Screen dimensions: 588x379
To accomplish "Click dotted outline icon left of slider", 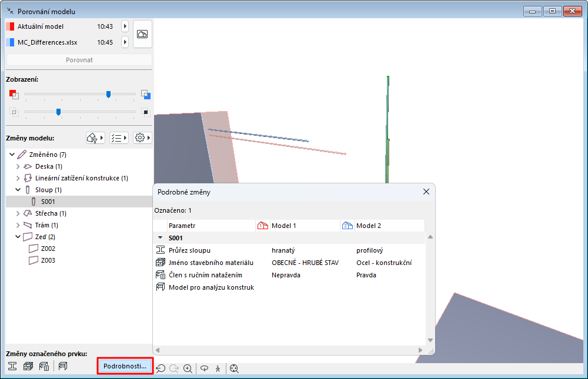I will (x=14, y=112).
